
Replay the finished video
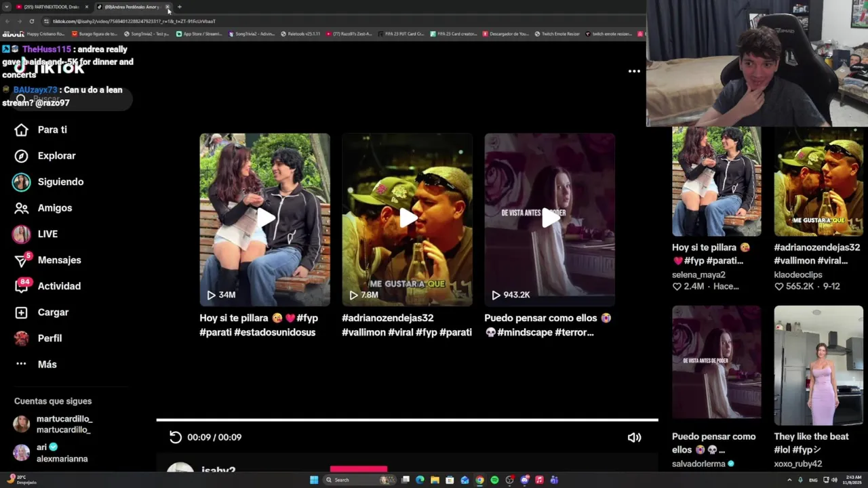[176, 437]
